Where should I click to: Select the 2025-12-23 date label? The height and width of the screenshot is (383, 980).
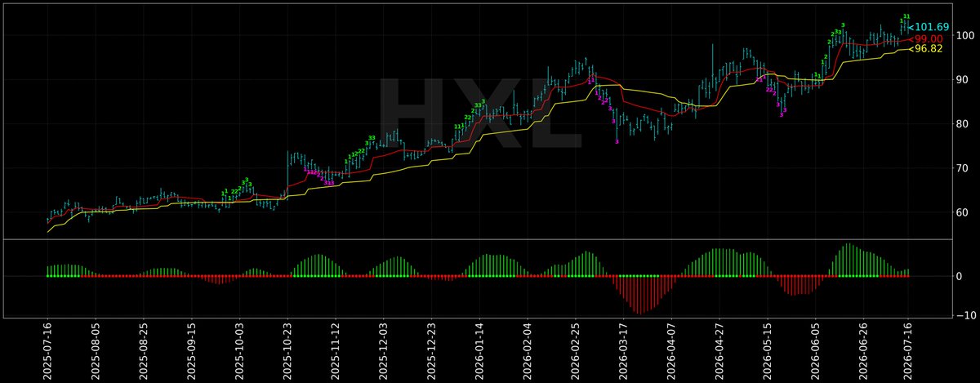pyautogui.click(x=431, y=350)
